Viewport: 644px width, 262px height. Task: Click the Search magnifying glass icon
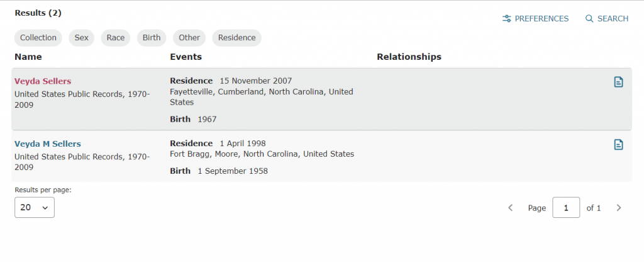pyautogui.click(x=589, y=19)
